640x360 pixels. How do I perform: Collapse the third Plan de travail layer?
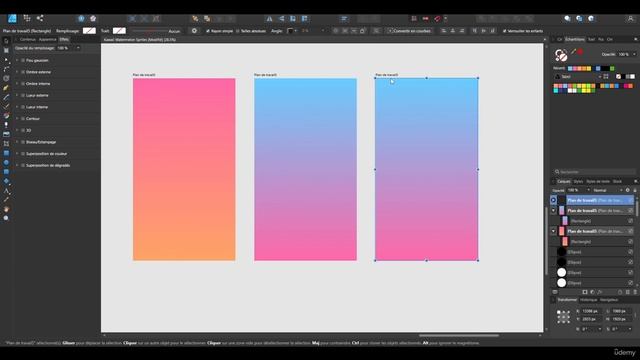point(553,231)
